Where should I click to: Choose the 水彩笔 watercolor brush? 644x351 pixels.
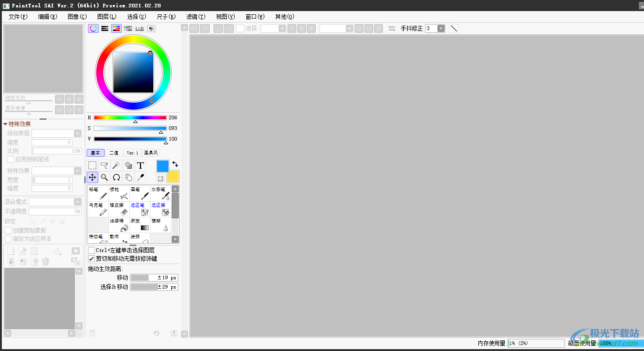point(161,193)
